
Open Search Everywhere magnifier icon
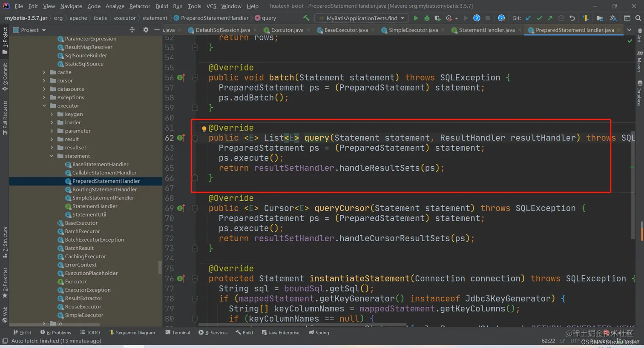click(x=638, y=18)
